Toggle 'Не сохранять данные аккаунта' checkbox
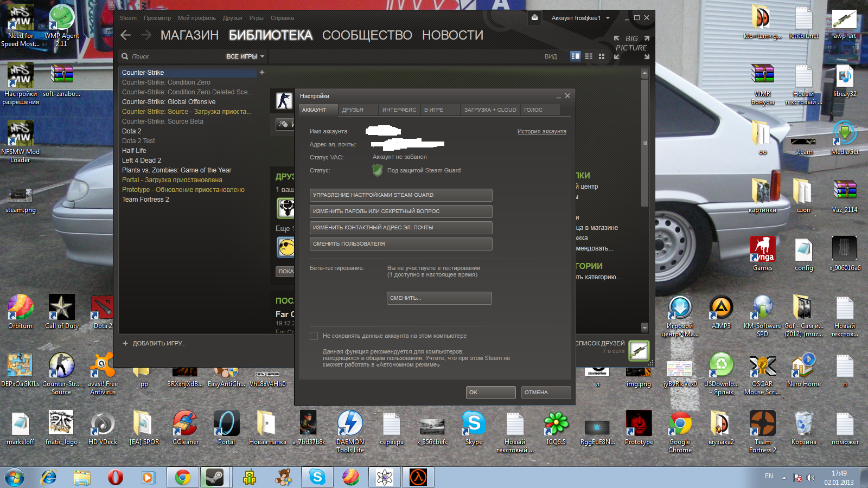 tap(314, 336)
